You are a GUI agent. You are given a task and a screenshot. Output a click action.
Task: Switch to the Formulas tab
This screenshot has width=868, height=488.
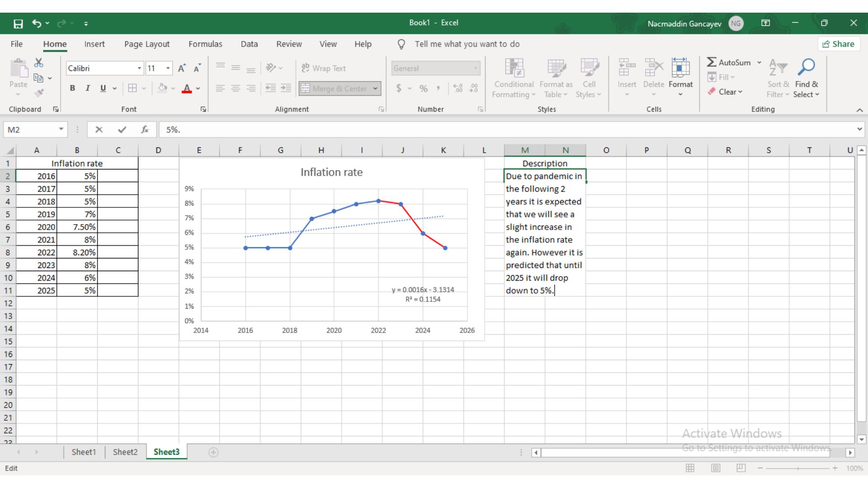coord(205,44)
